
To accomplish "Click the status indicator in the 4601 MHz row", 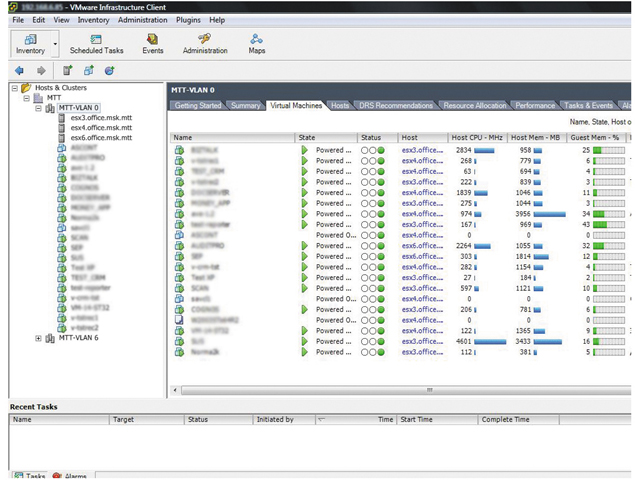I will tap(372, 342).
